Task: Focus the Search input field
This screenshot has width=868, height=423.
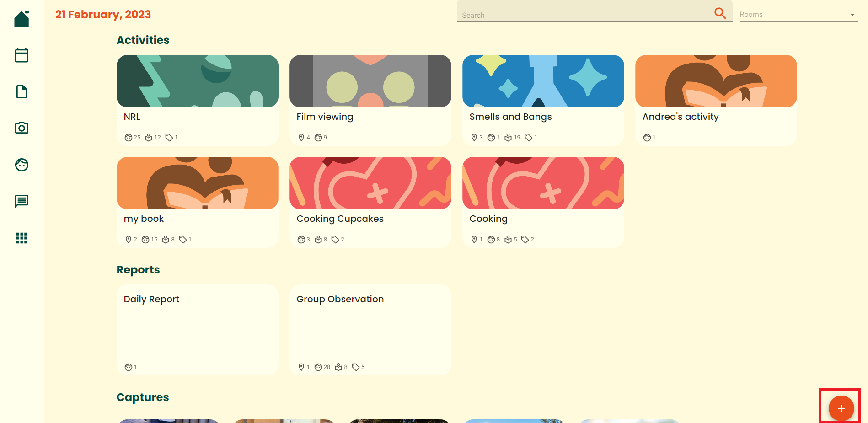Action: click(x=585, y=15)
